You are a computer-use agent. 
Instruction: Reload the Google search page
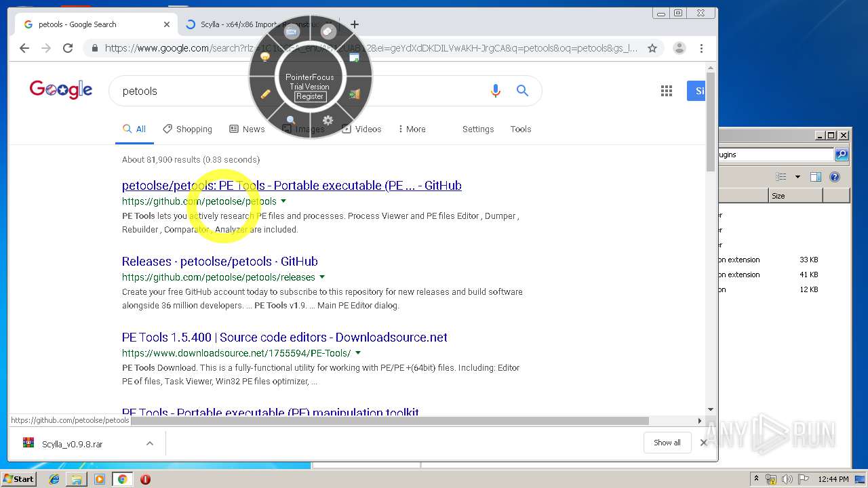(68, 48)
